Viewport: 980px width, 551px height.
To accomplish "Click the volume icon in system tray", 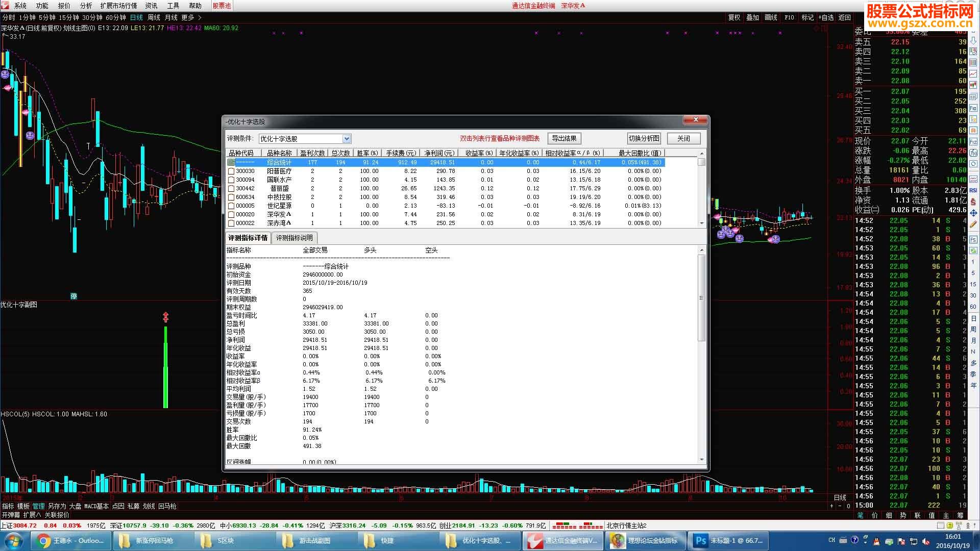I will point(926,541).
